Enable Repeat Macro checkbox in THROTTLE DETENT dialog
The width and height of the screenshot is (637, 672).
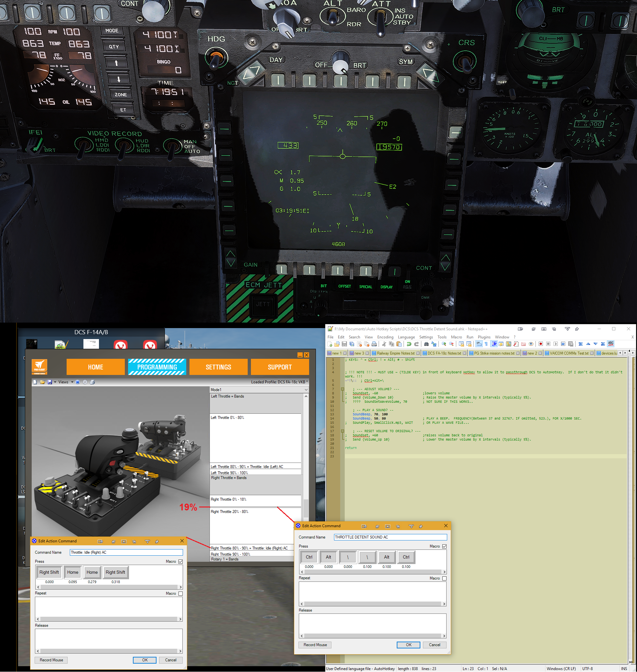[445, 578]
